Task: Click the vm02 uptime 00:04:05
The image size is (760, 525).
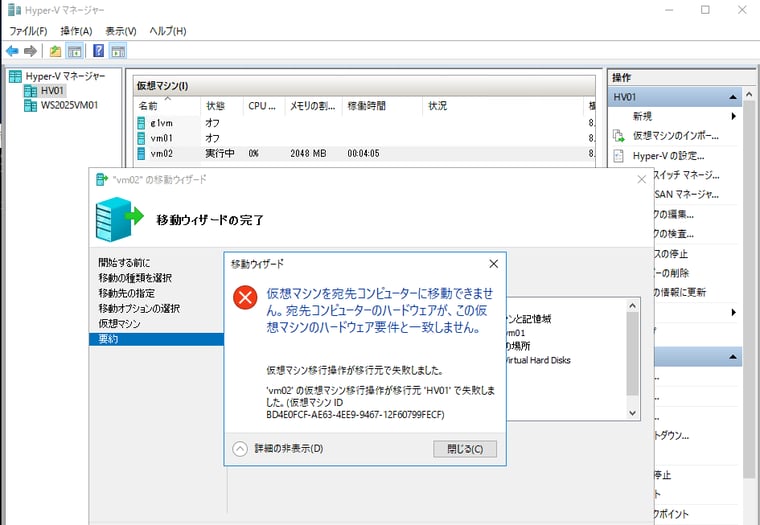Action: (363, 153)
